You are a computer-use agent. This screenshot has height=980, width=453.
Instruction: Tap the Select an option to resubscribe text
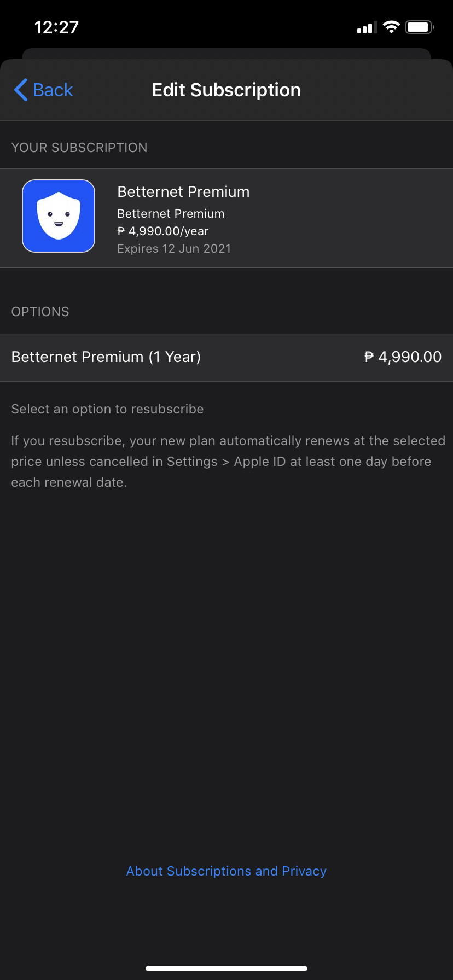click(x=107, y=409)
